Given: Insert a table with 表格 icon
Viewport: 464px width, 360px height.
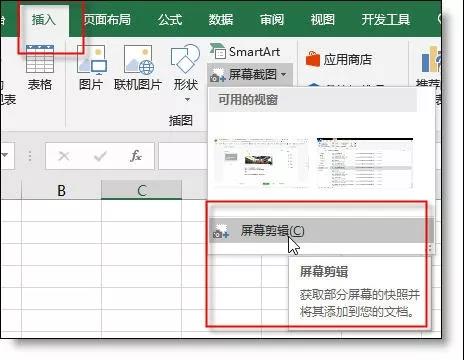Looking at the screenshot, I should tap(40, 68).
